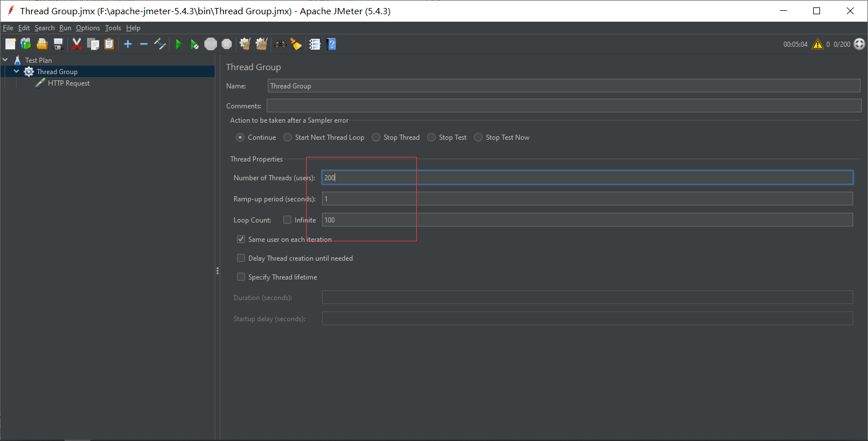This screenshot has width=868, height=441.
Task: Click the JMeter feather title-bar icon
Action: (10, 11)
